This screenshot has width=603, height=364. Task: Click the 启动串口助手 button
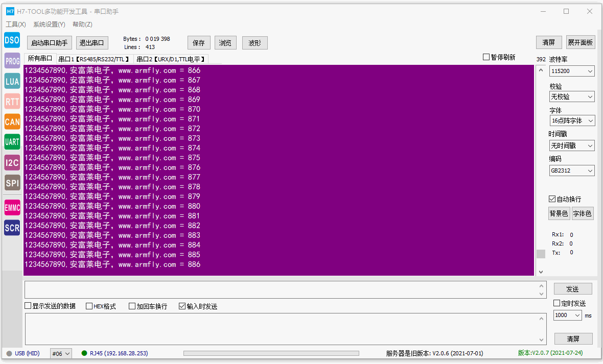click(49, 43)
